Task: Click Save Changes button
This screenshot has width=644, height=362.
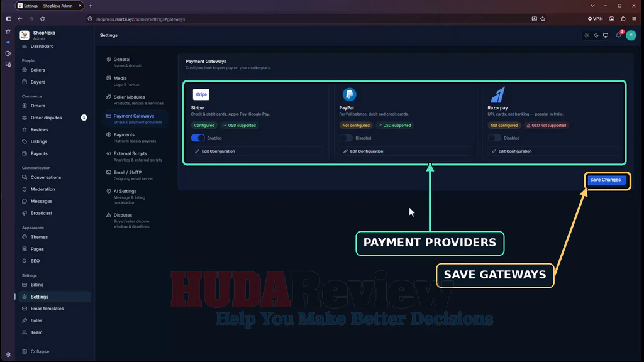Action: [606, 180]
